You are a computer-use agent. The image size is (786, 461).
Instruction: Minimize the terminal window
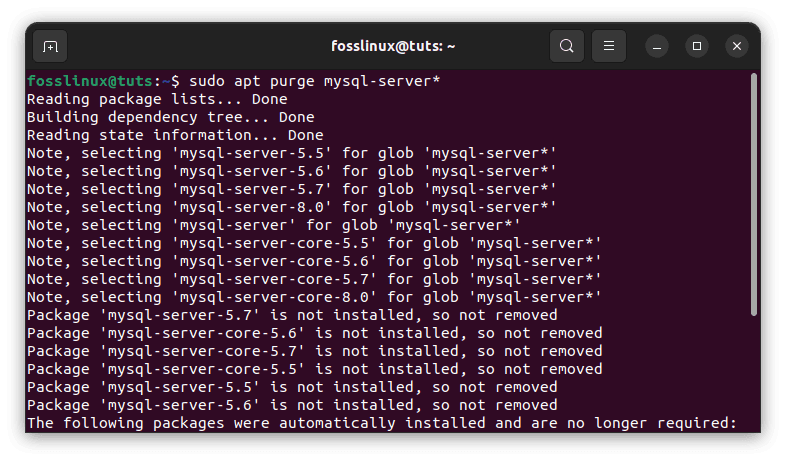click(658, 46)
